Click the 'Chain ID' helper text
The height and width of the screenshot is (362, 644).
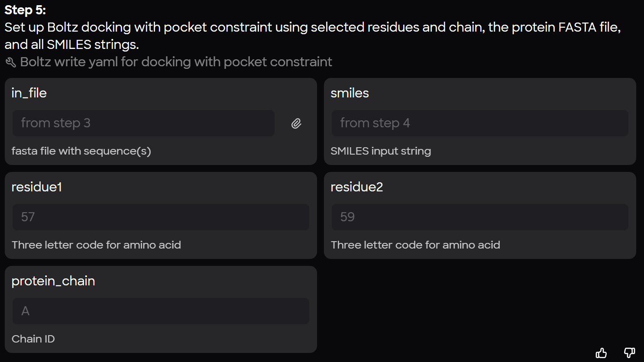coord(33,339)
